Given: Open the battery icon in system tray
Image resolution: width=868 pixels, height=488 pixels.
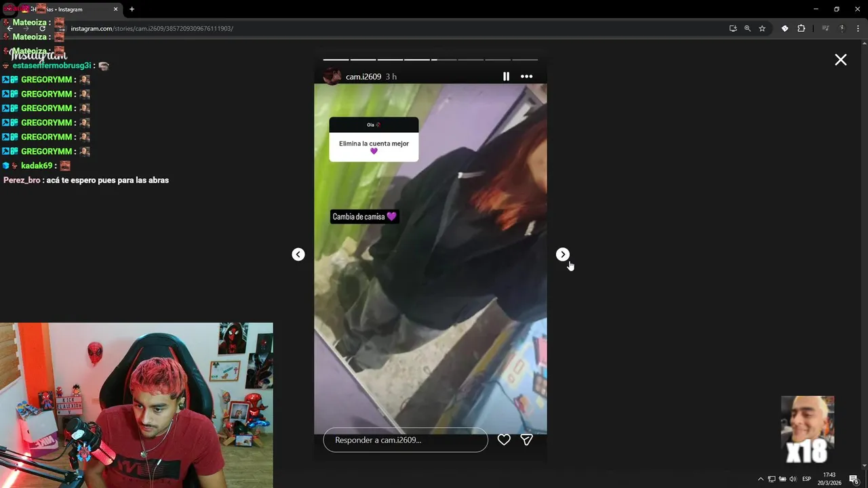Looking at the screenshot, I should point(782,479).
